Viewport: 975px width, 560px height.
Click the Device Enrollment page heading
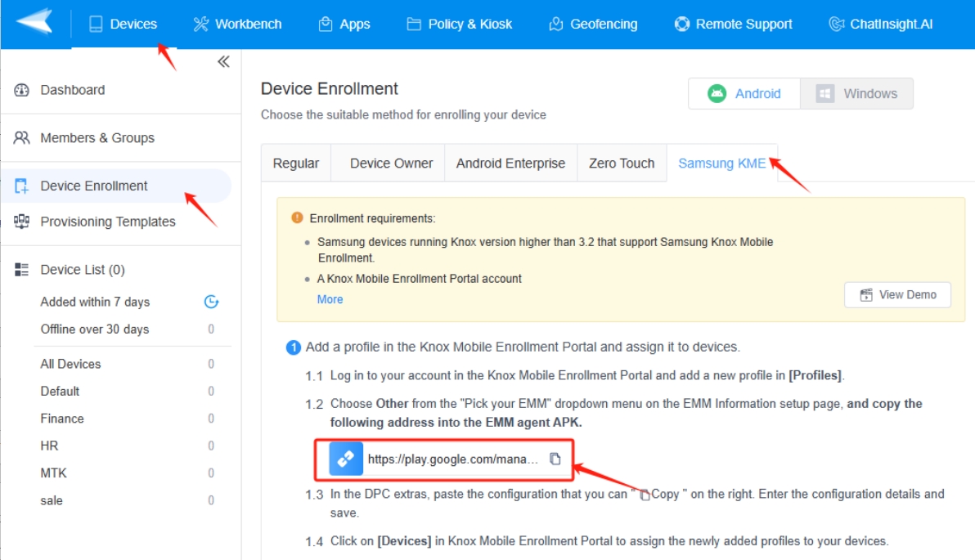(330, 89)
